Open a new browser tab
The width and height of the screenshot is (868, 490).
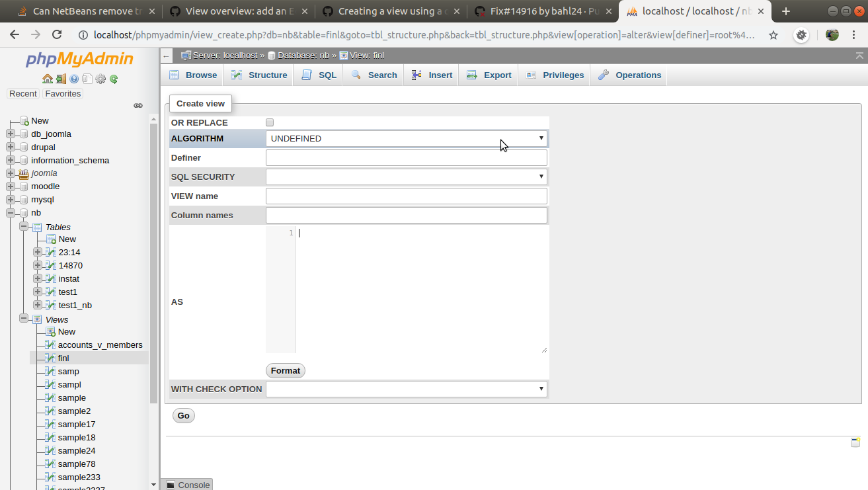[x=785, y=11]
